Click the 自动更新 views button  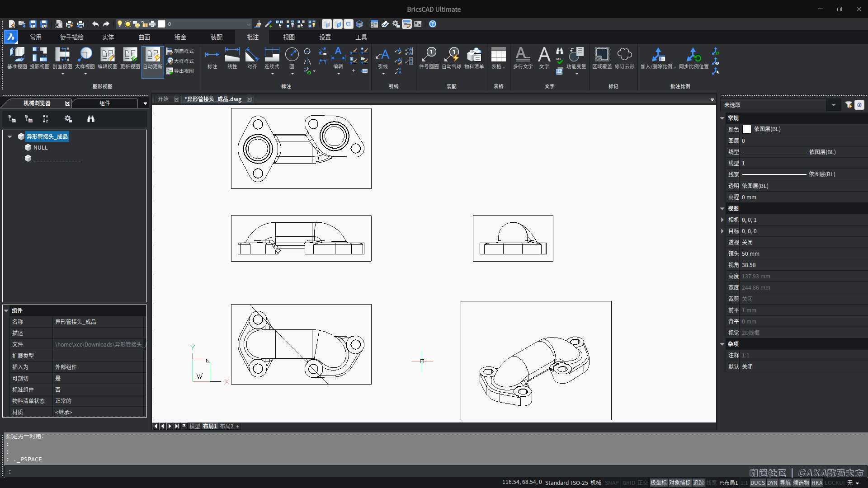[x=152, y=60]
